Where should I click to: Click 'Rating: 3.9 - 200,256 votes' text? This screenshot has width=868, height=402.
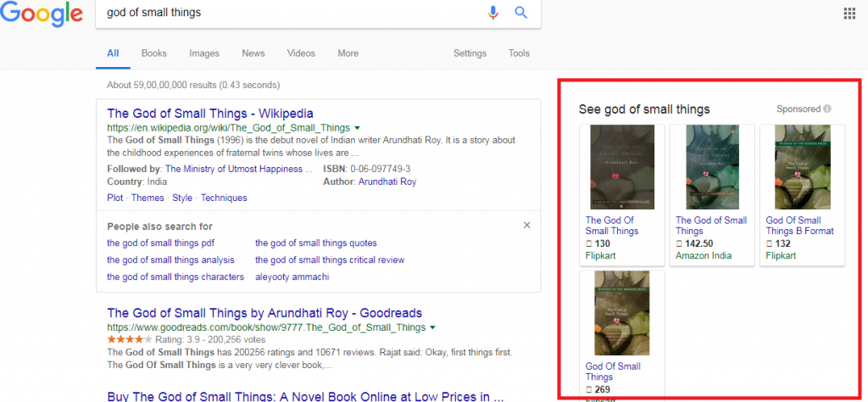pyautogui.click(x=210, y=339)
